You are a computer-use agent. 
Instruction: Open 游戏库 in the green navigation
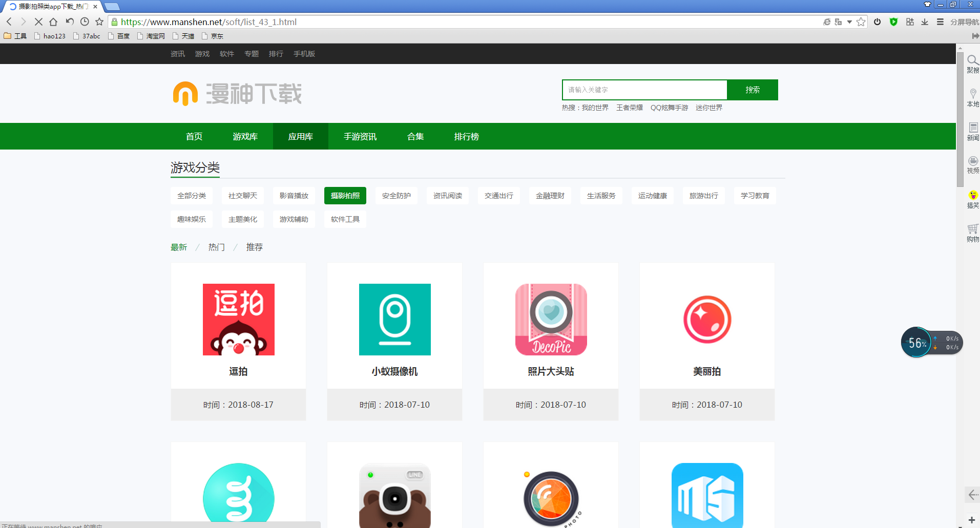pyautogui.click(x=245, y=136)
